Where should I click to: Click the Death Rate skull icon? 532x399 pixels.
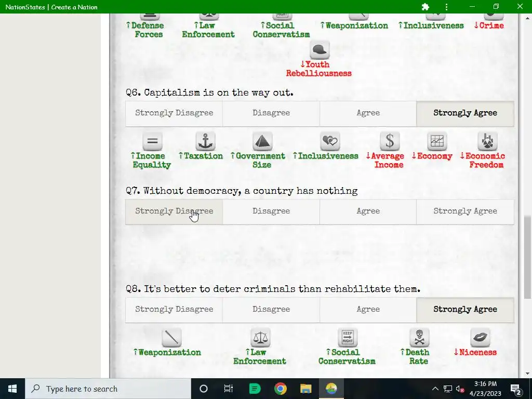[419, 338]
